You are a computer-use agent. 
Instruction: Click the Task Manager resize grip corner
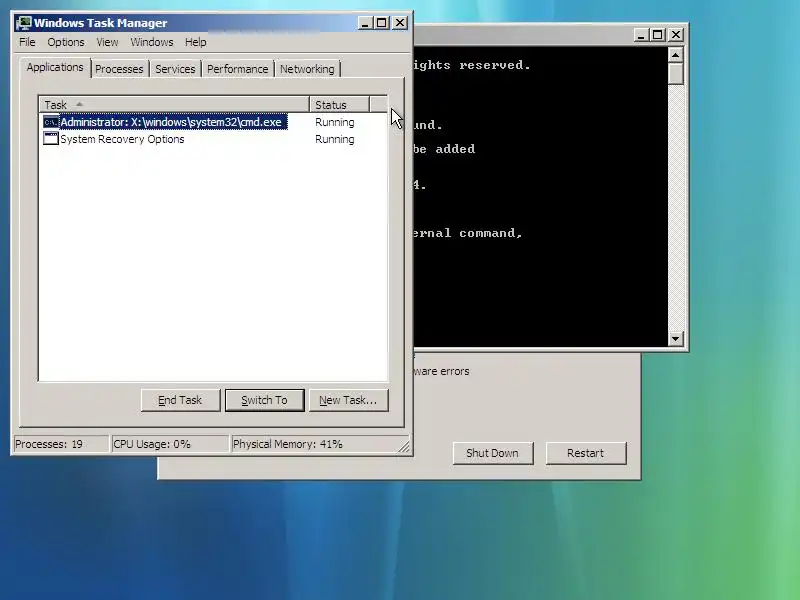coord(404,446)
